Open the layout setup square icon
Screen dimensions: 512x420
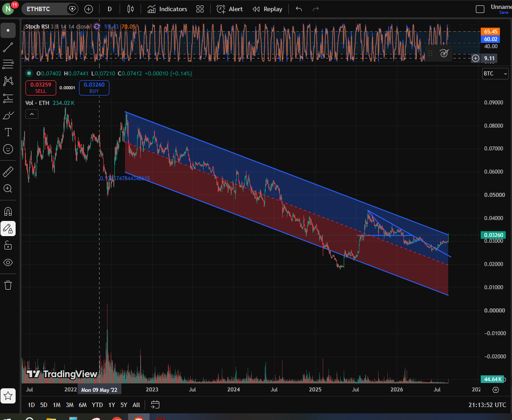pos(480,9)
